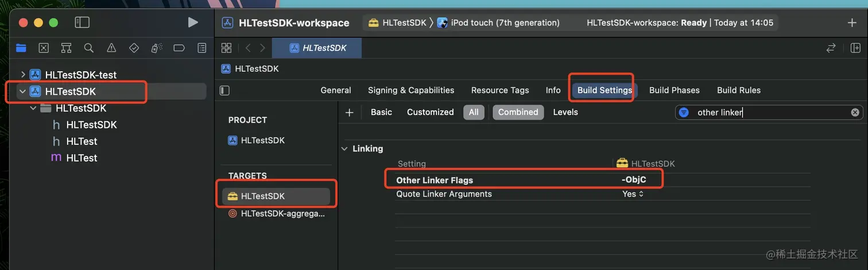The height and width of the screenshot is (270, 868).
Task: Open the Issue navigator warning icon
Action: [x=111, y=48]
